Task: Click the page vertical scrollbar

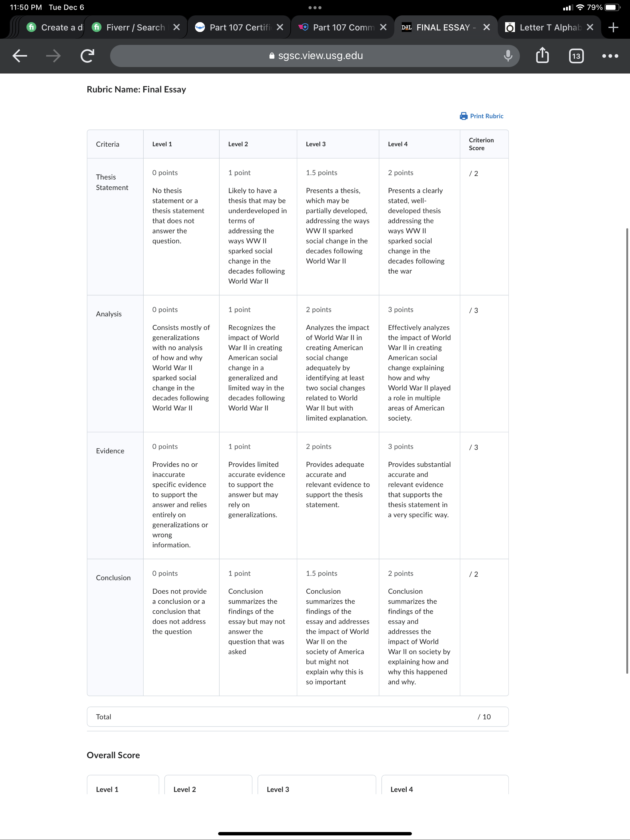Action: click(627, 451)
